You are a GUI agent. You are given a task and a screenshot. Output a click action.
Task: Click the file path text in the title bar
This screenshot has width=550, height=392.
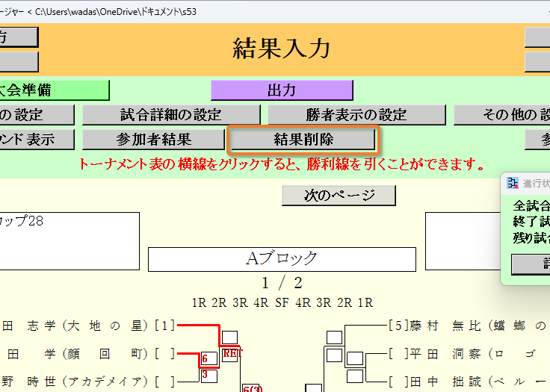116,12
